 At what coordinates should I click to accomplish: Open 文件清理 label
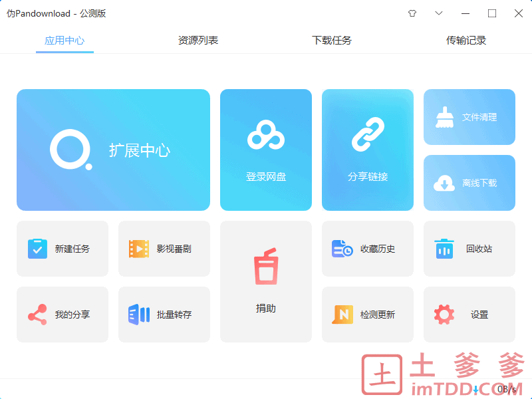point(479,118)
